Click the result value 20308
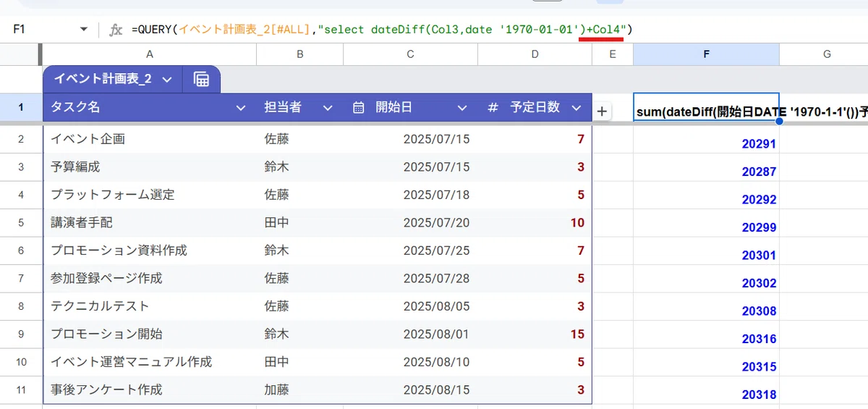 (x=759, y=311)
